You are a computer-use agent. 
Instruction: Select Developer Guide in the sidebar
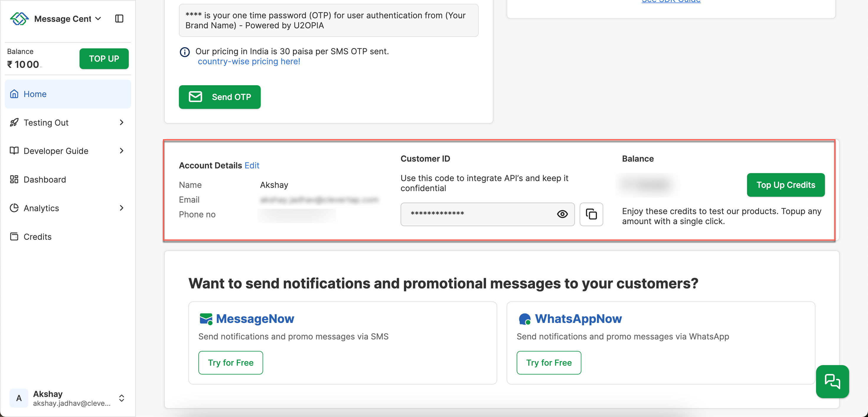(56, 151)
